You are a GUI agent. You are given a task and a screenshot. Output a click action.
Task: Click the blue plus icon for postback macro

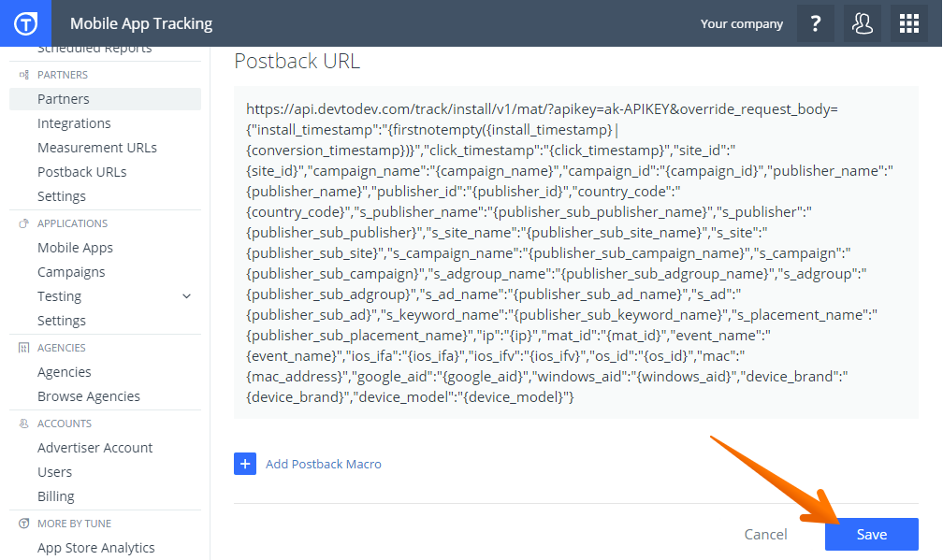coord(245,464)
